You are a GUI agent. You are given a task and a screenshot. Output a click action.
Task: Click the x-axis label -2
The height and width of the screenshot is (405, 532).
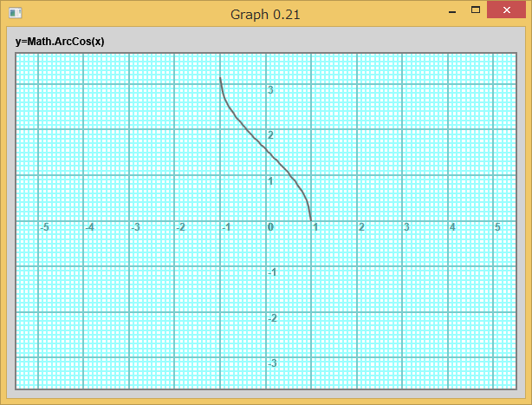180,227
